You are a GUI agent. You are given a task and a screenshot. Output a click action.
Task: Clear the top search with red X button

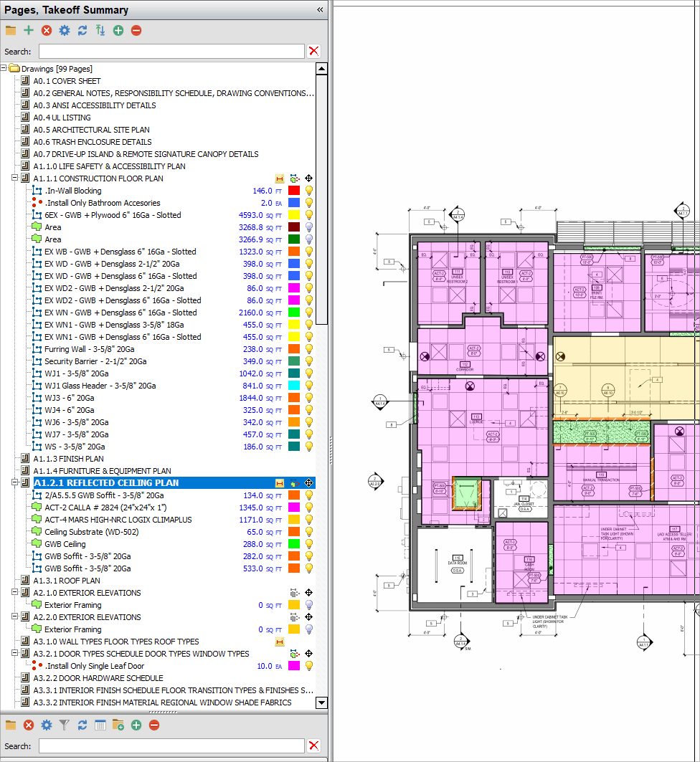(313, 51)
